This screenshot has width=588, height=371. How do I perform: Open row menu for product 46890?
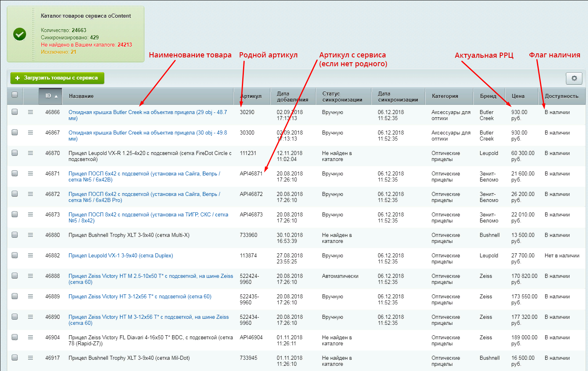pyautogui.click(x=30, y=317)
